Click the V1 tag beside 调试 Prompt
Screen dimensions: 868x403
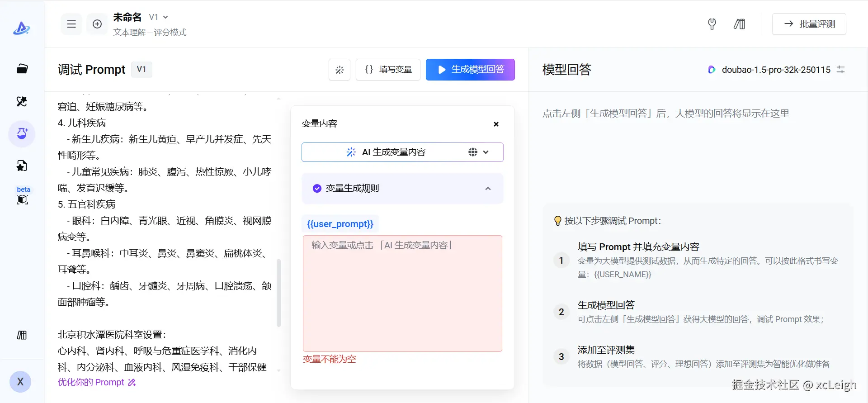click(x=142, y=69)
